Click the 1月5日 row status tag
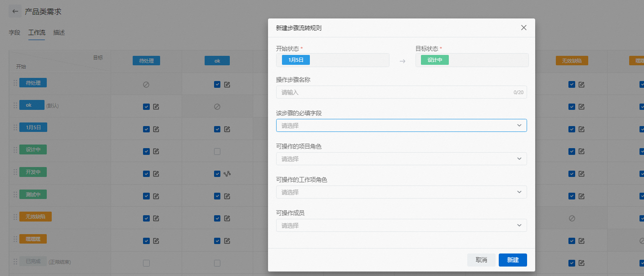Screen dimensions: 644x276 coord(33,127)
